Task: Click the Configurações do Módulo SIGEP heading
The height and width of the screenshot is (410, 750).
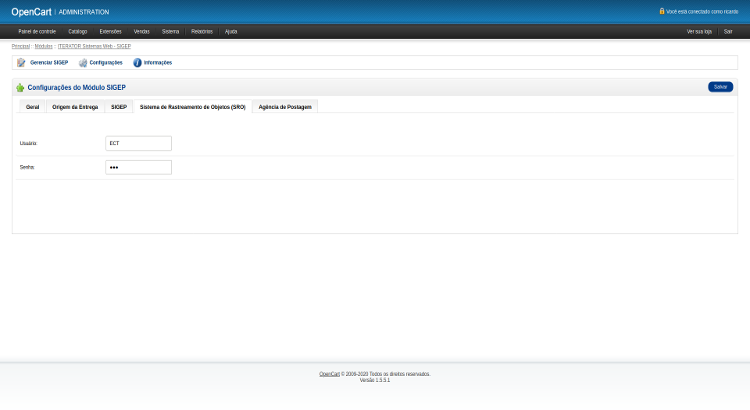Action: [77, 88]
